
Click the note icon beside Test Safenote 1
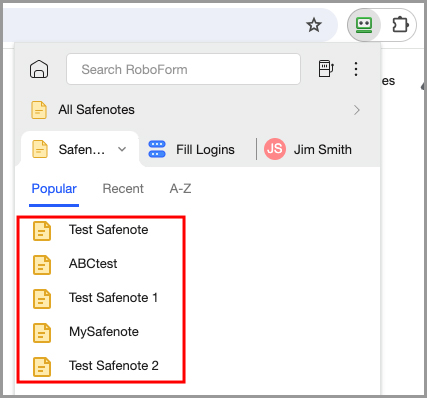42,299
